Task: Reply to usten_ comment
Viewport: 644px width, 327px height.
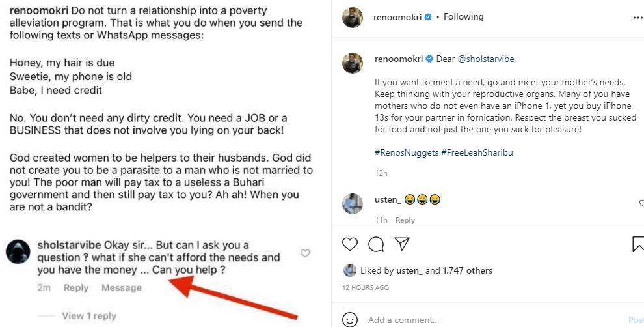Action: pos(405,220)
